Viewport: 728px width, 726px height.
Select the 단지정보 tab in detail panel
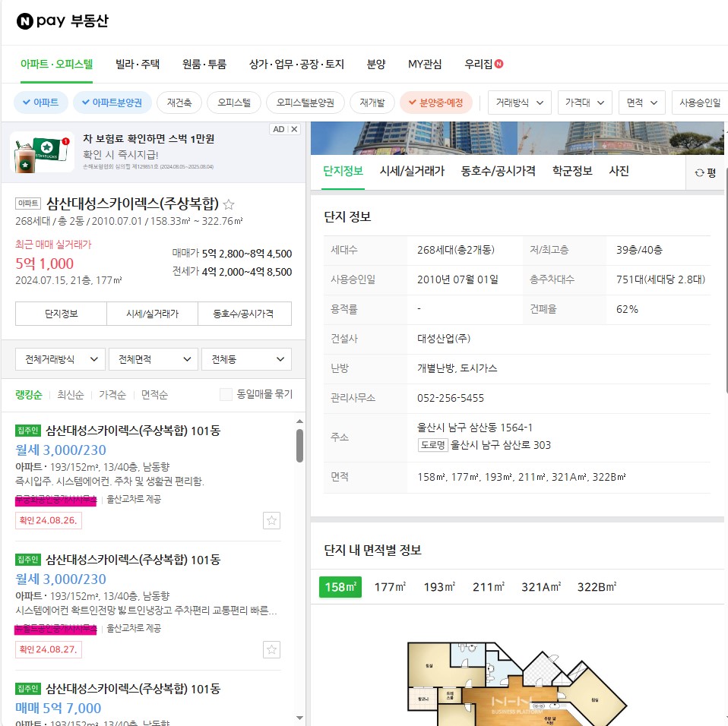tap(343, 171)
